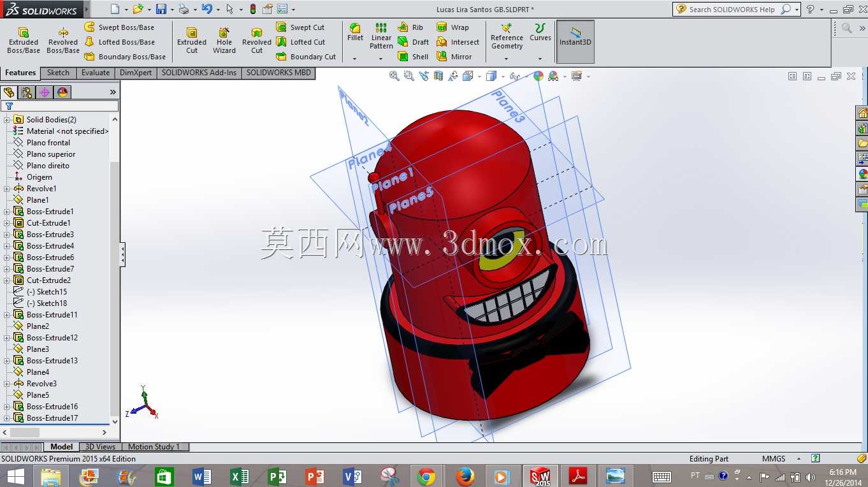Click the Zoom to Area icon
Screen dimensions: 868x487
click(409, 76)
